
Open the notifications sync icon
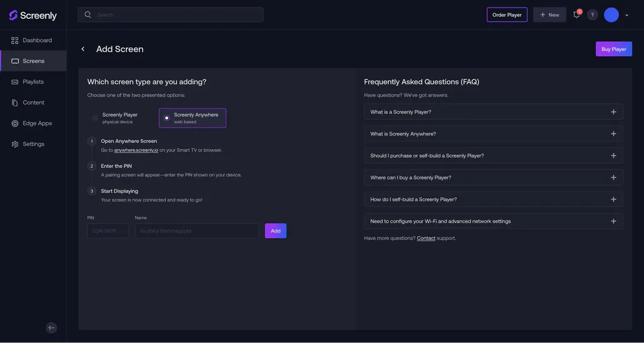click(576, 14)
